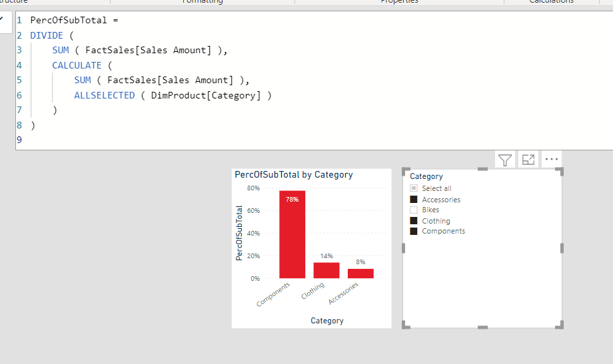The image size is (613, 364).
Task: Click the 60% y-axis tick label
Action: point(253,210)
